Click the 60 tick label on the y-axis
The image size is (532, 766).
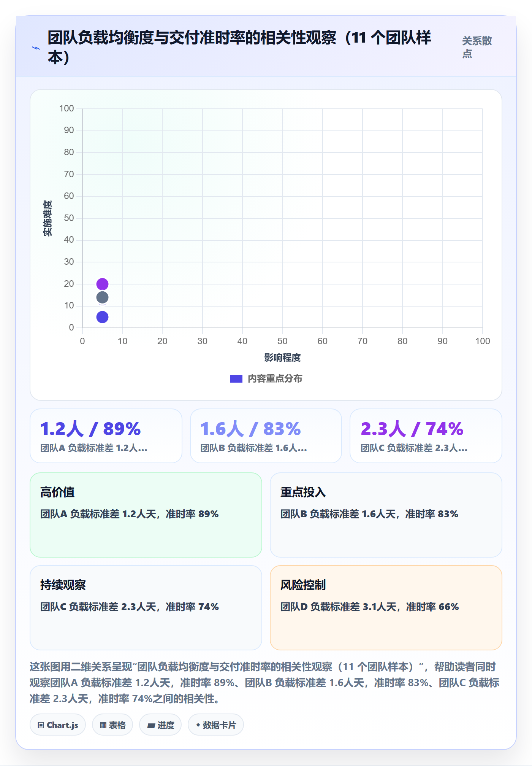pos(69,196)
